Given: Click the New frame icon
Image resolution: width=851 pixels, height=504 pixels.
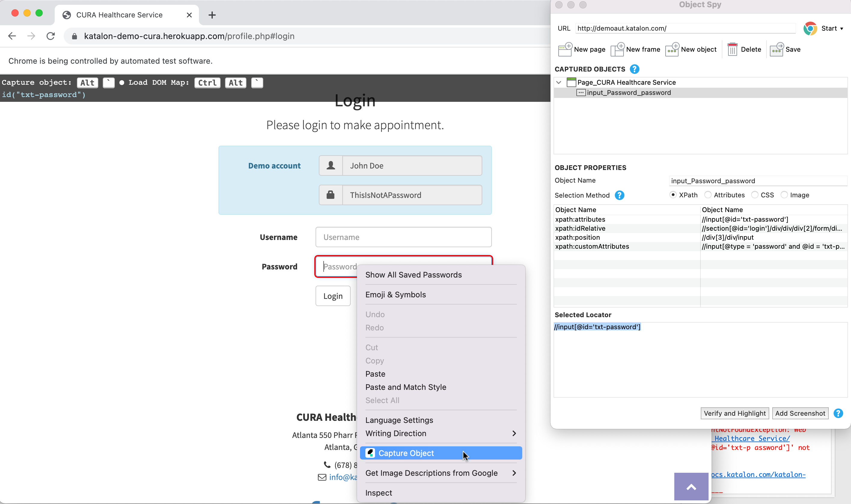Looking at the screenshot, I should (617, 49).
